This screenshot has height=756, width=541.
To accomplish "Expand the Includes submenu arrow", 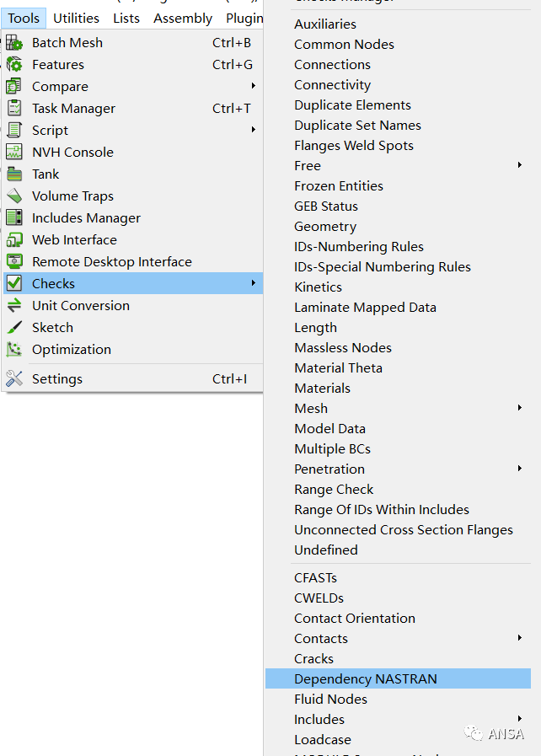I will coord(520,719).
